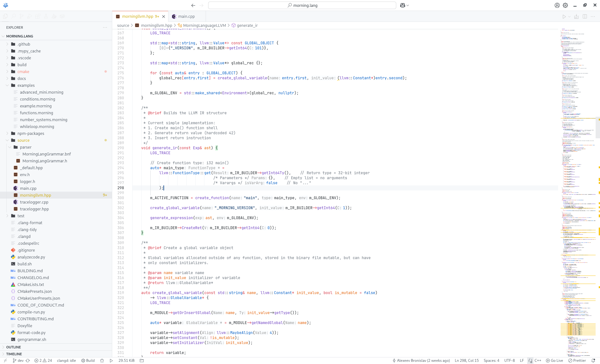Click the errors and warnings count indicator
Viewport: 600px width, 364px height.
click(43, 361)
